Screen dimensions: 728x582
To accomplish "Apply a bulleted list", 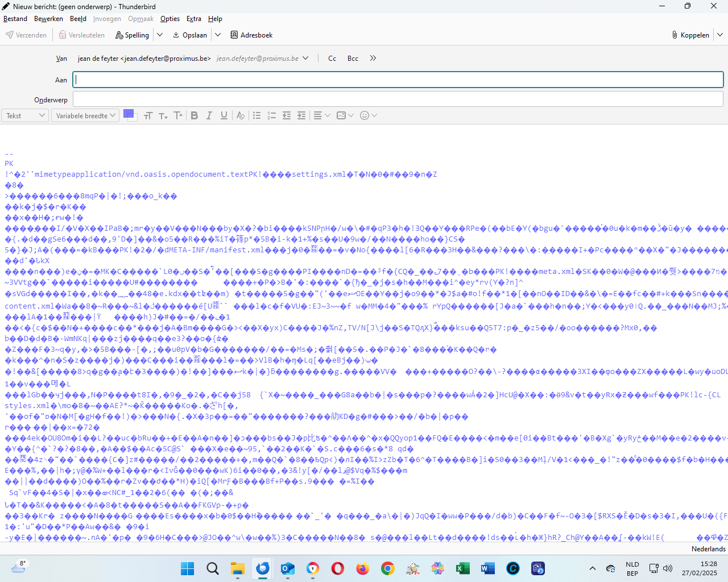I will (x=257, y=115).
